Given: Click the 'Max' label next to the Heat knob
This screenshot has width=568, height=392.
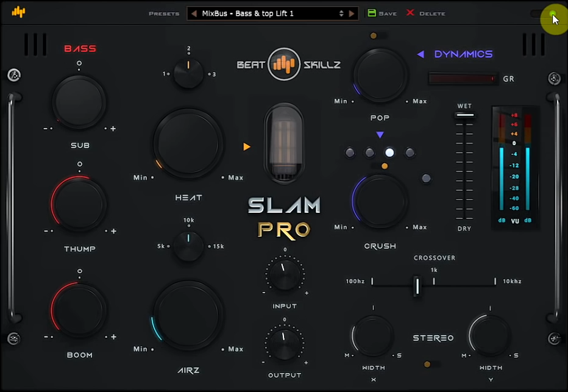Looking at the screenshot, I should pos(235,177).
